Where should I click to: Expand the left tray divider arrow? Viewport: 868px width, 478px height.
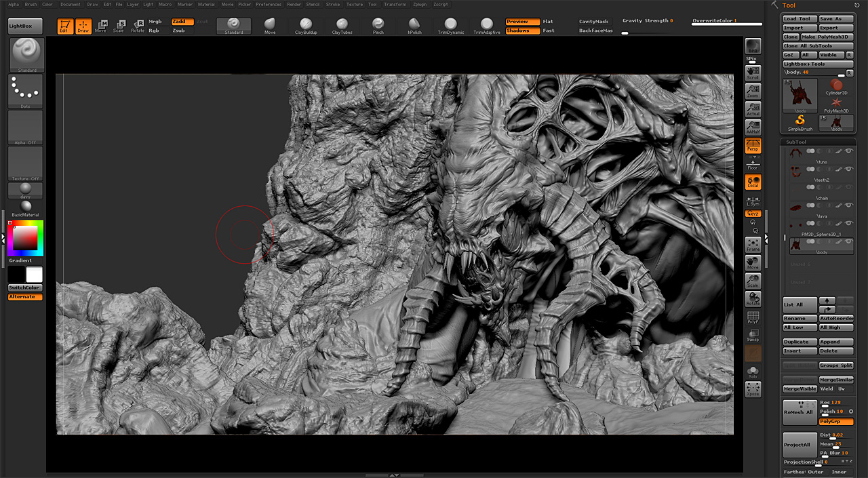(x=3, y=239)
